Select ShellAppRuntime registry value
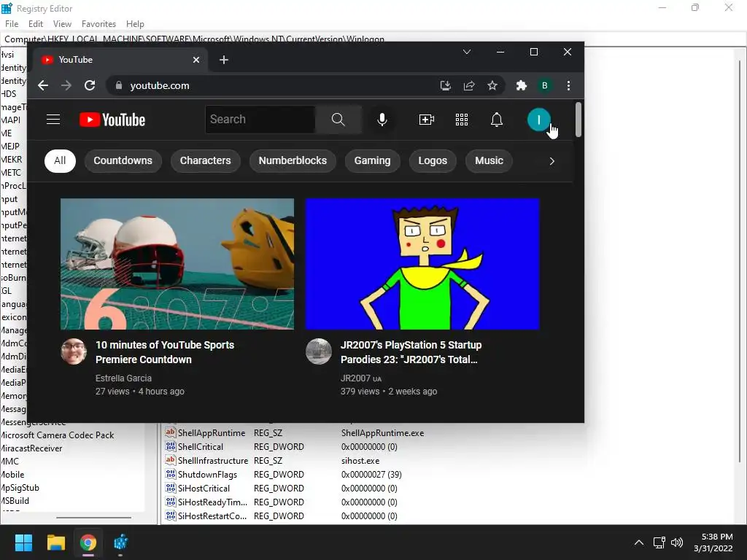 [x=212, y=433]
